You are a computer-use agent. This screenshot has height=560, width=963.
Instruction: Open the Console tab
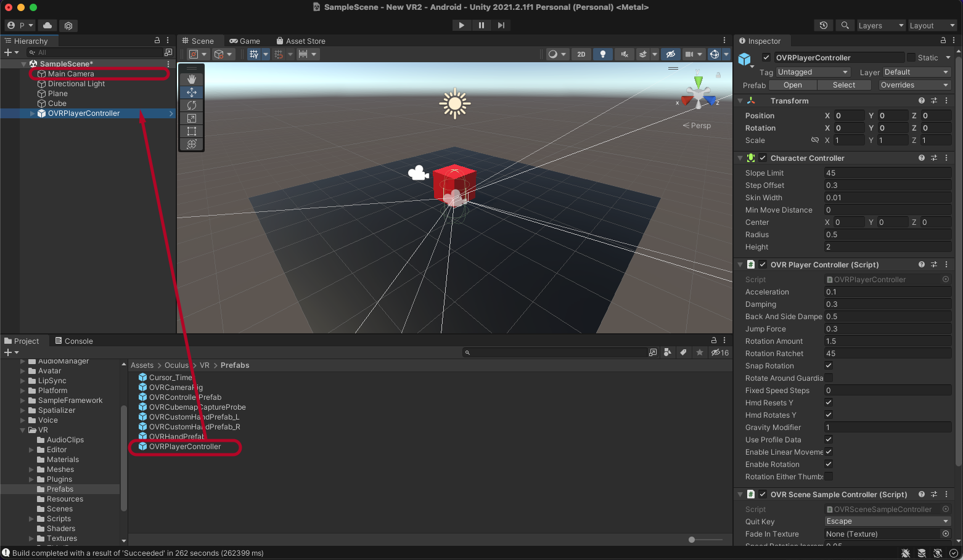pos(74,341)
